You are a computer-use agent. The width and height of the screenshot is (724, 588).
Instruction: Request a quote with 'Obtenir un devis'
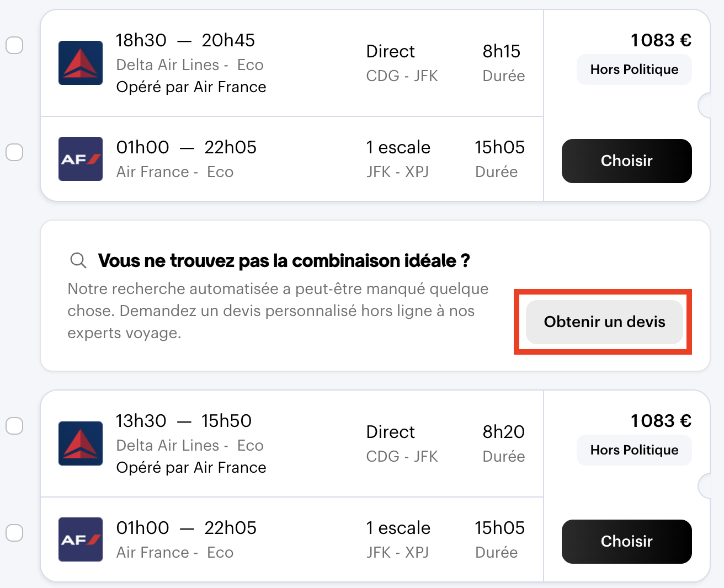coord(604,322)
